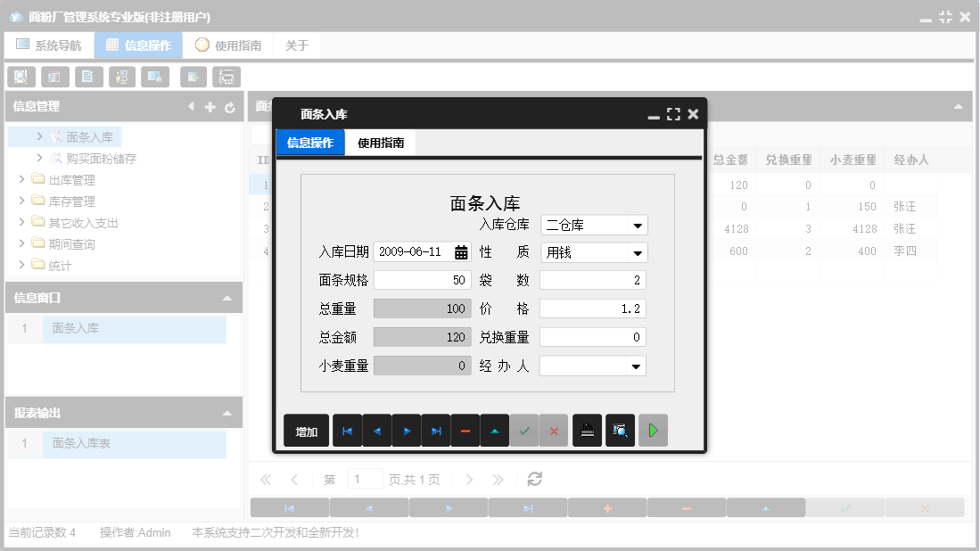Screen dimensions: 980x551
Task: Confirm with the green checkmark button
Action: click(524, 430)
